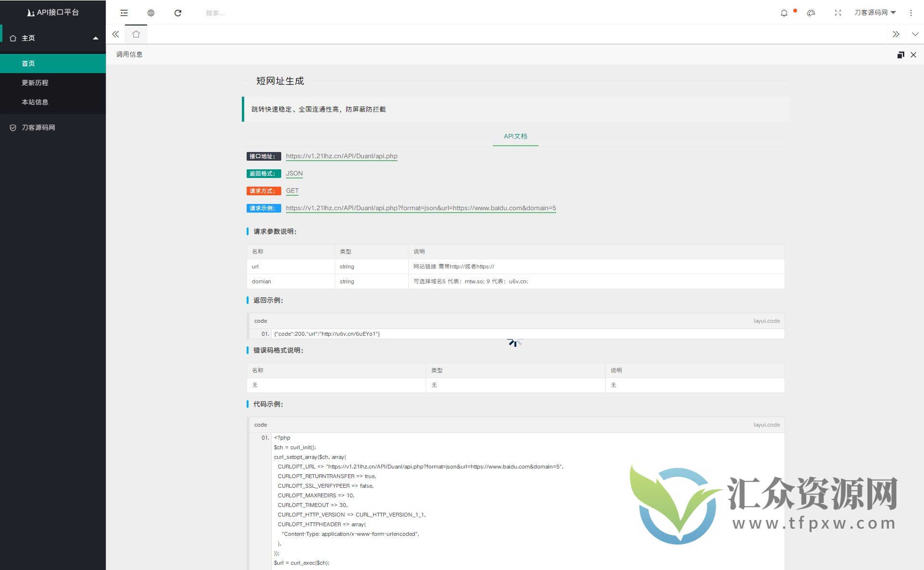
Task: Open 本站信息 sidebar item
Action: pyautogui.click(x=35, y=102)
